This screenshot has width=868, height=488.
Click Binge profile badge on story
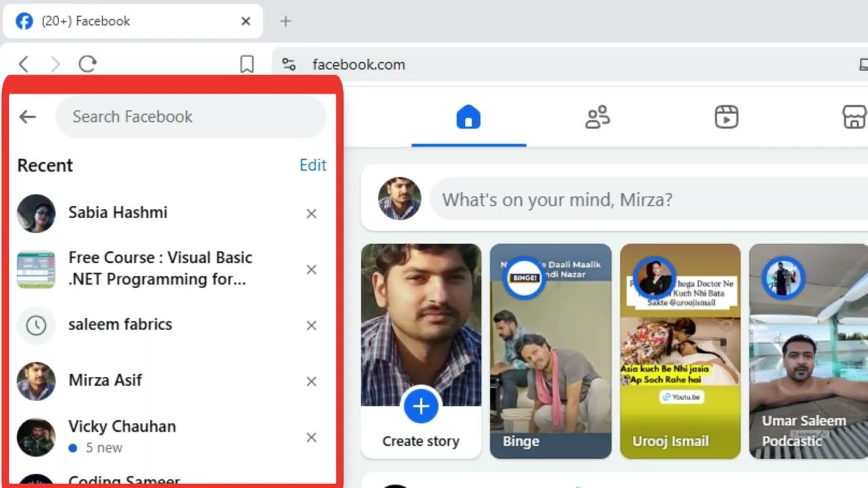pyautogui.click(x=525, y=278)
